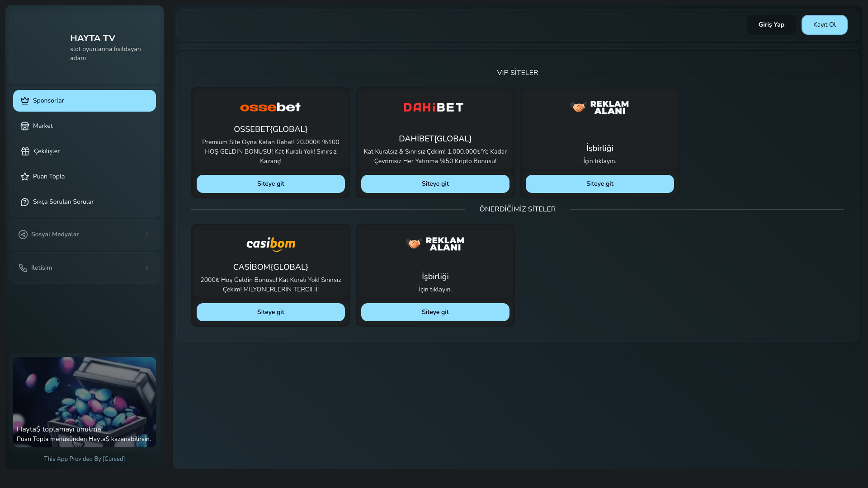Image resolution: width=868 pixels, height=488 pixels.
Task: Click the CASİBOM{GLOBAL} card title
Action: 271,267
